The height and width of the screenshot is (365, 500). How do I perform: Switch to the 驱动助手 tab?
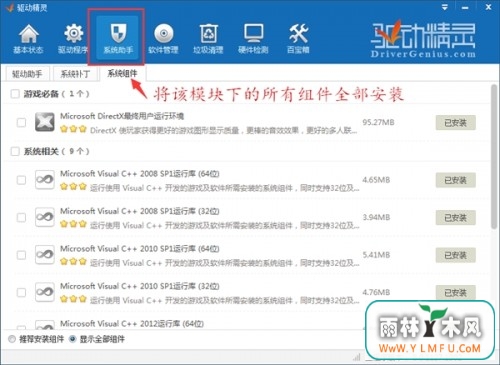27,74
